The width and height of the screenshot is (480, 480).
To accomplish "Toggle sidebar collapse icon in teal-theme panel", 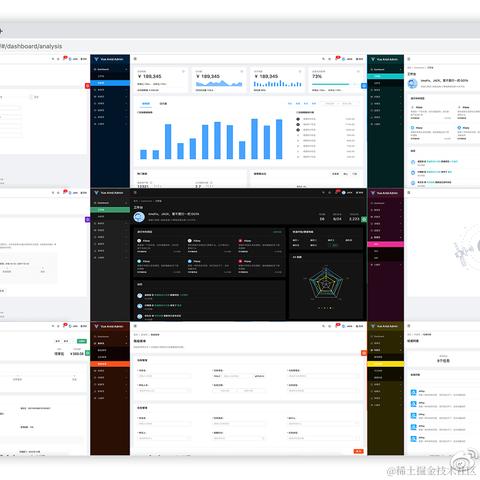I will point(409,59).
